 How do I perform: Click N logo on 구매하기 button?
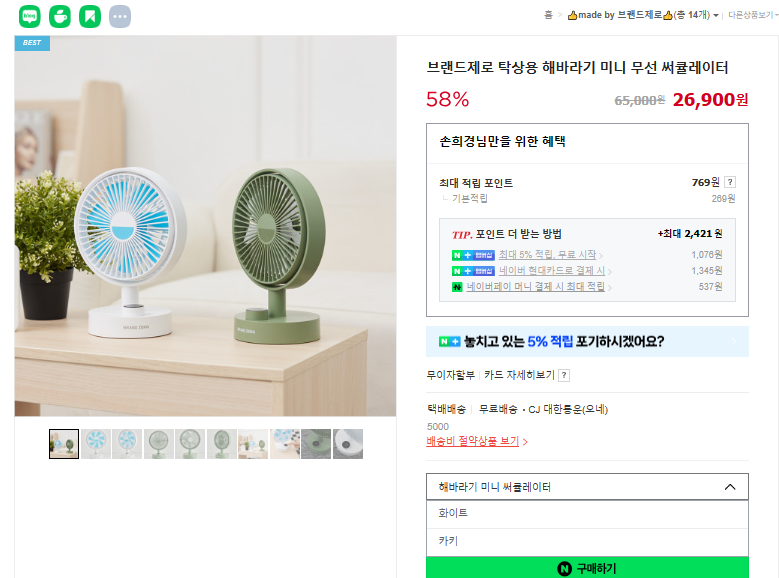click(564, 569)
